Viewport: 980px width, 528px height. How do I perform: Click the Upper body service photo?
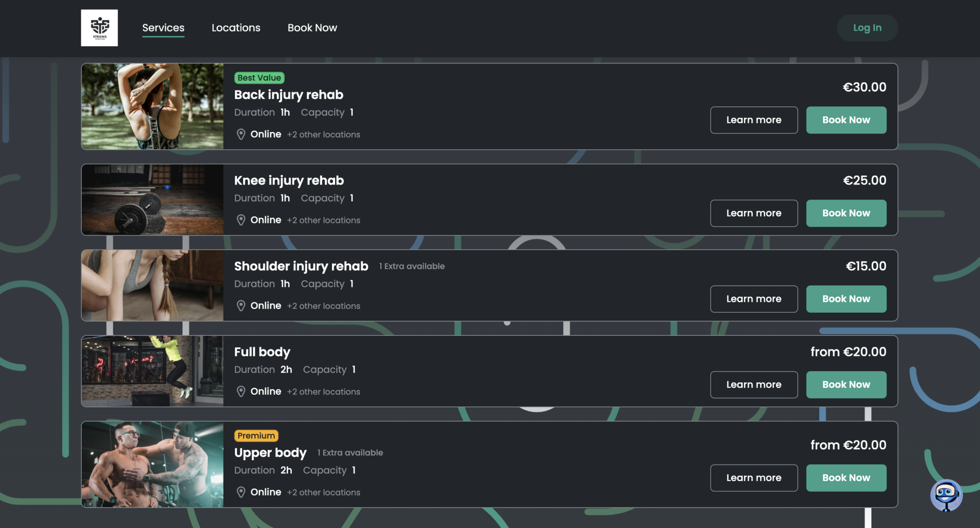(152, 464)
